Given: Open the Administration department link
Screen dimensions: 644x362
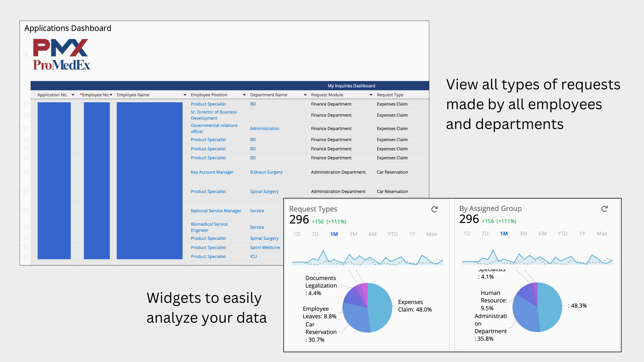Looking at the screenshot, I should point(264,128).
